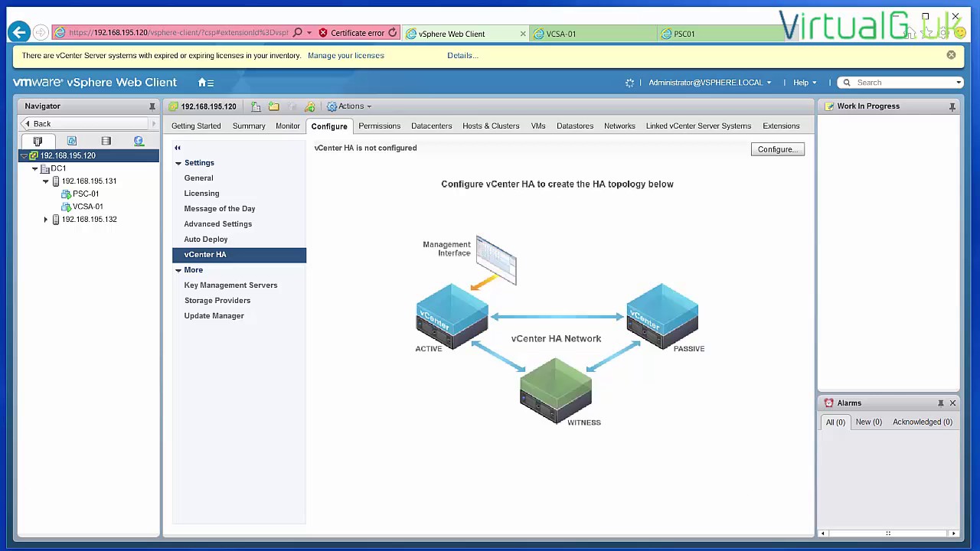
Task: Collapse the Settings section
Action: tap(178, 163)
